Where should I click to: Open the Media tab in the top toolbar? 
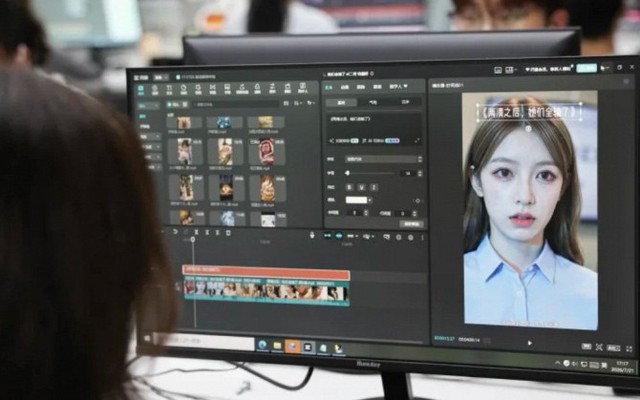[x=141, y=89]
